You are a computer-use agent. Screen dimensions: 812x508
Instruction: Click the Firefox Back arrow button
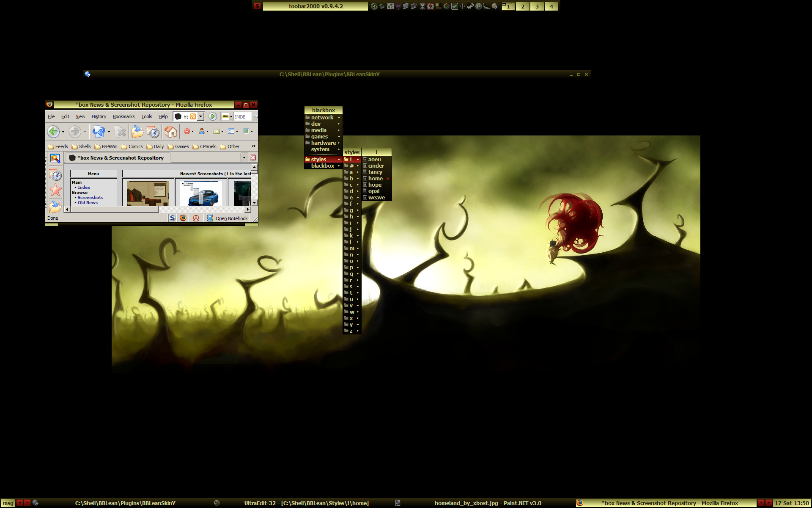tap(53, 132)
